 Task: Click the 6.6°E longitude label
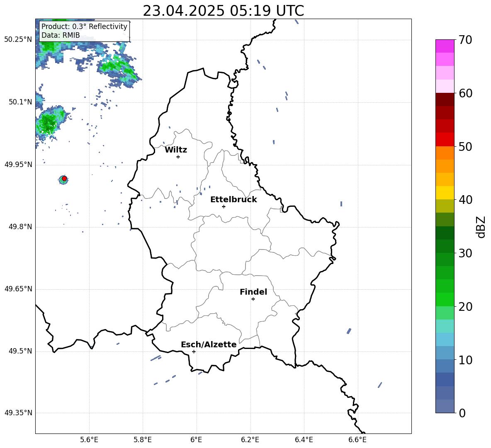click(357, 440)
